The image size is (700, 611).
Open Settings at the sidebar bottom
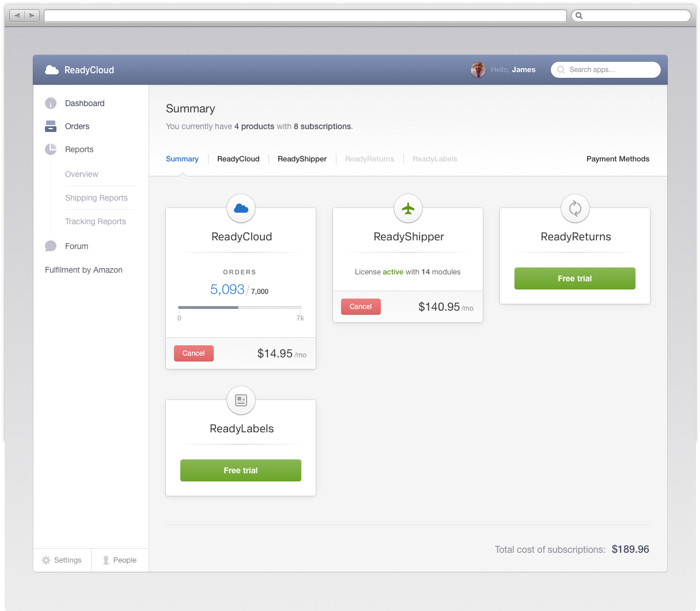pyautogui.click(x=62, y=560)
